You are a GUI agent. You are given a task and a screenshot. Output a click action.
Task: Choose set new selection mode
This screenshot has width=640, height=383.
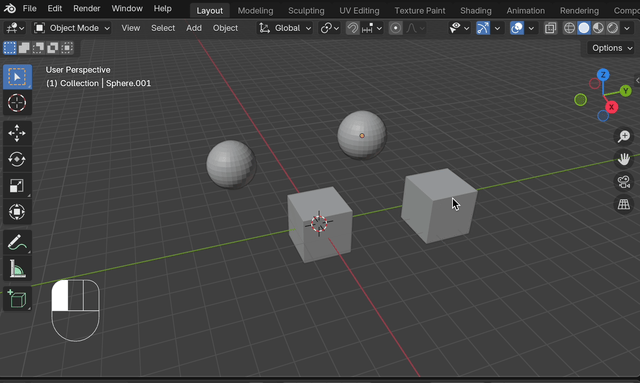coord(9,48)
